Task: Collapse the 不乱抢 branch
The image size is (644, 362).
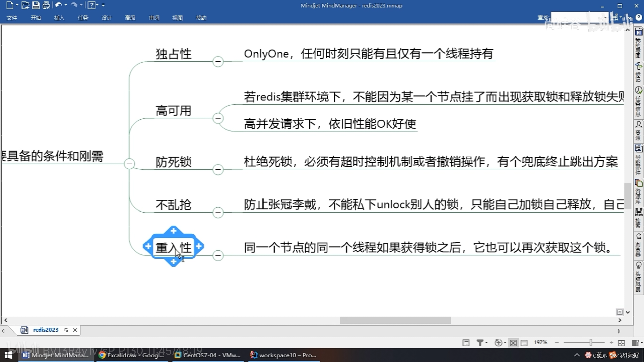Action: (x=218, y=213)
